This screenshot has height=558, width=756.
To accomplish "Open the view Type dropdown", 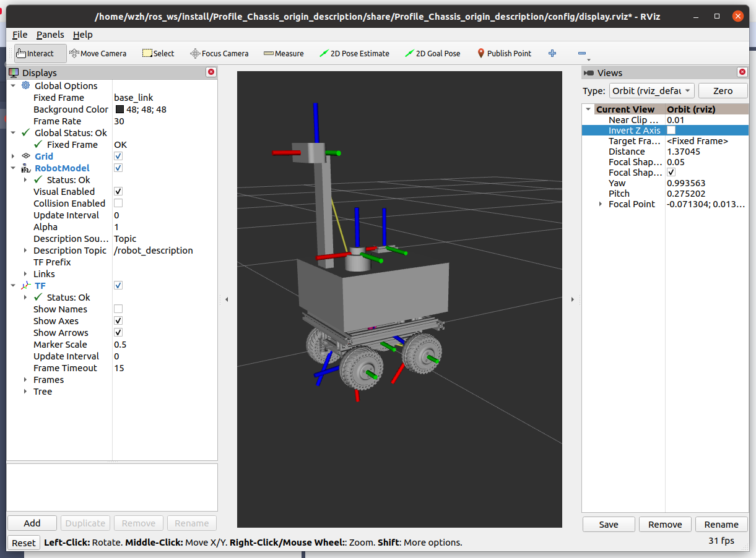I will tap(651, 91).
